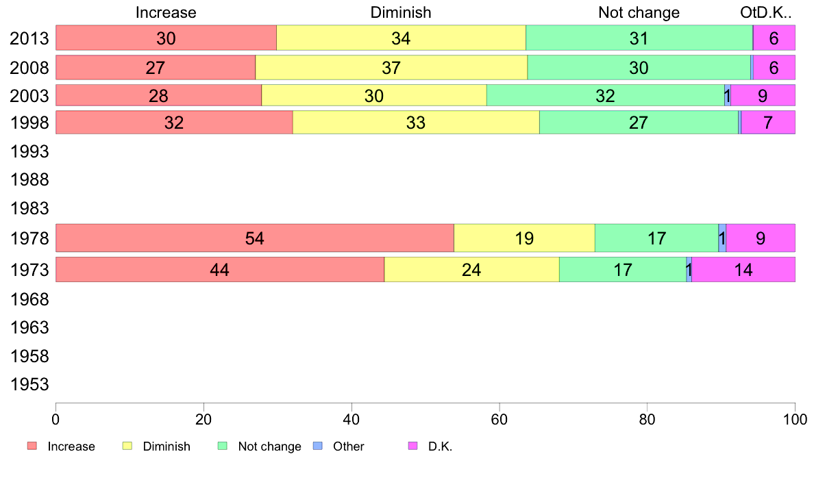Select the 1978 Increase bar showing 54

pos(255,238)
